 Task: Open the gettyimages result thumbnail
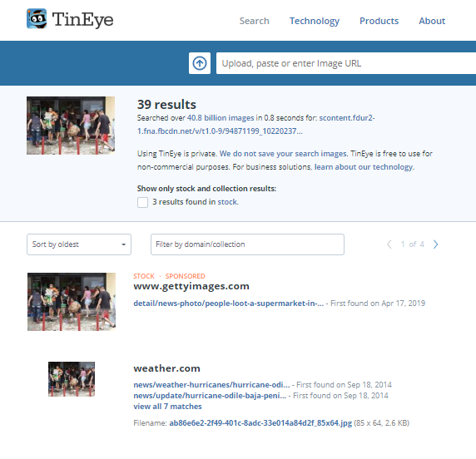pyautogui.click(x=72, y=302)
